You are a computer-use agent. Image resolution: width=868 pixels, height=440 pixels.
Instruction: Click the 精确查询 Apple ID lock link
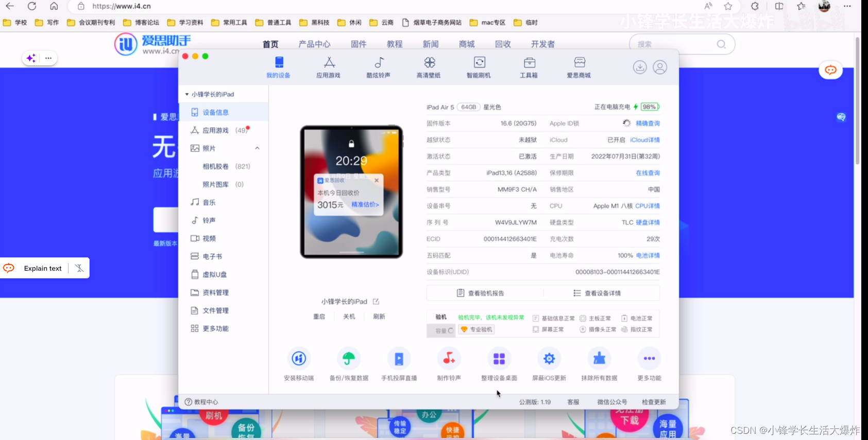pos(648,124)
